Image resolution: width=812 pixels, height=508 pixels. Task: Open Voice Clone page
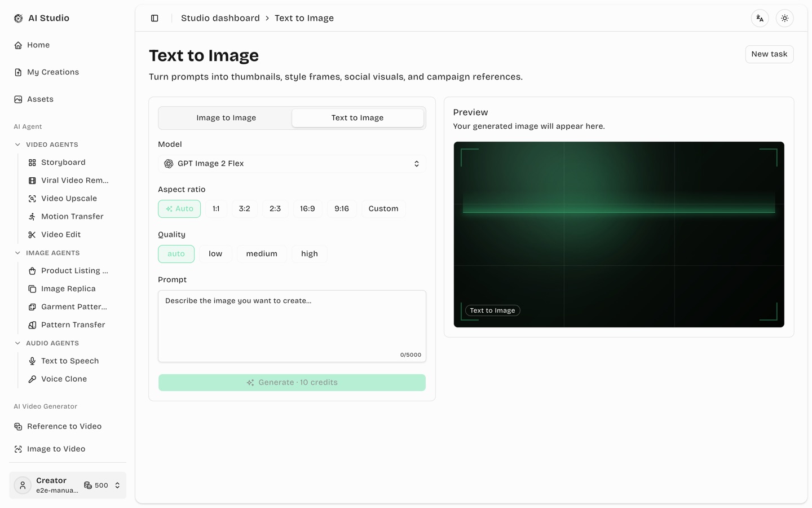(x=74, y=379)
